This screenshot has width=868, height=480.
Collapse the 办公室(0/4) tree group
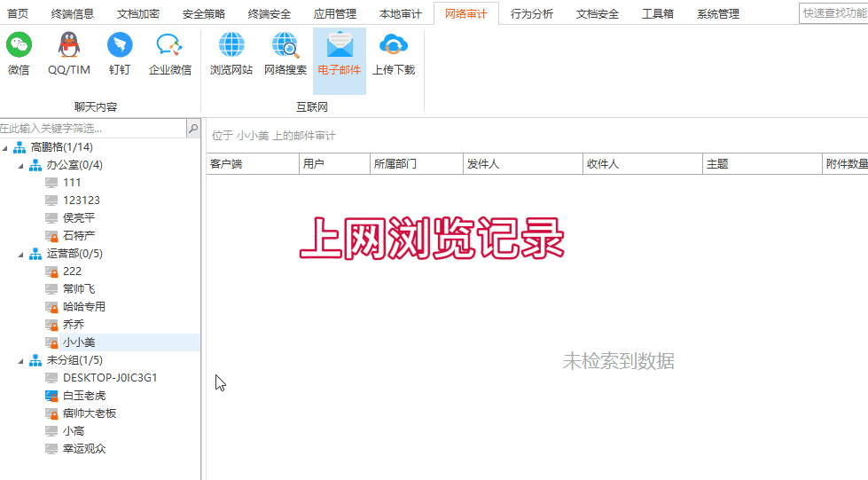pyautogui.click(x=20, y=165)
